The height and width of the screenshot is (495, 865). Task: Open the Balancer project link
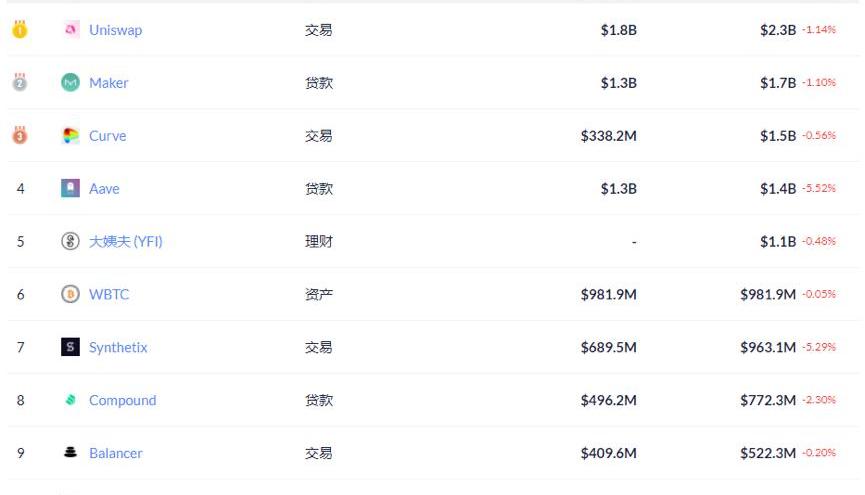115,453
